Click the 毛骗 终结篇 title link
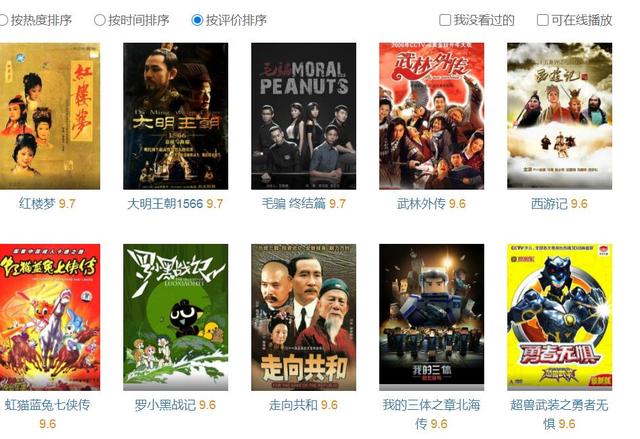640x439 pixels. (x=293, y=203)
